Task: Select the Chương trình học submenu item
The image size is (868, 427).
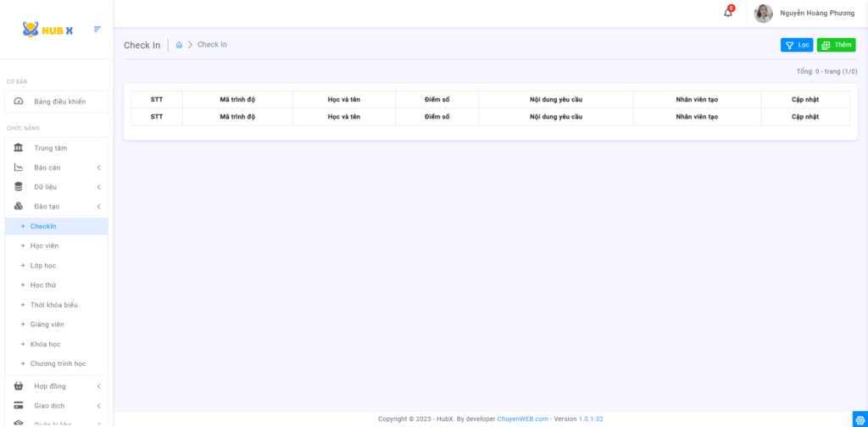Action: pyautogui.click(x=57, y=364)
